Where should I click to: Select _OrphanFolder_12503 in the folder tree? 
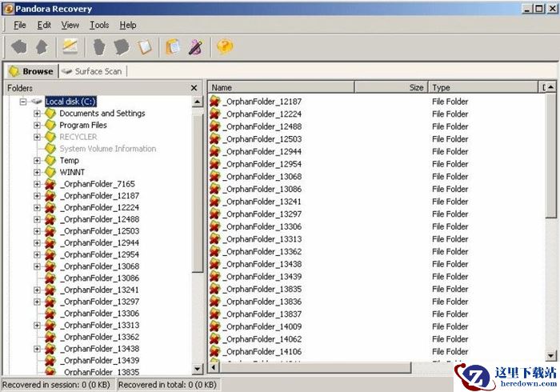100,231
